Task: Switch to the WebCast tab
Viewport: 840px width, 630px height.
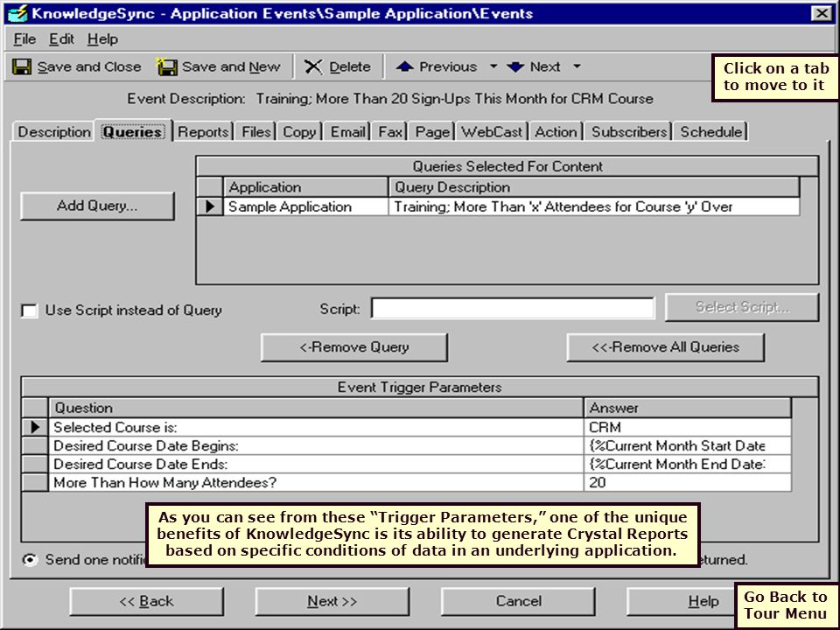Action: click(492, 132)
